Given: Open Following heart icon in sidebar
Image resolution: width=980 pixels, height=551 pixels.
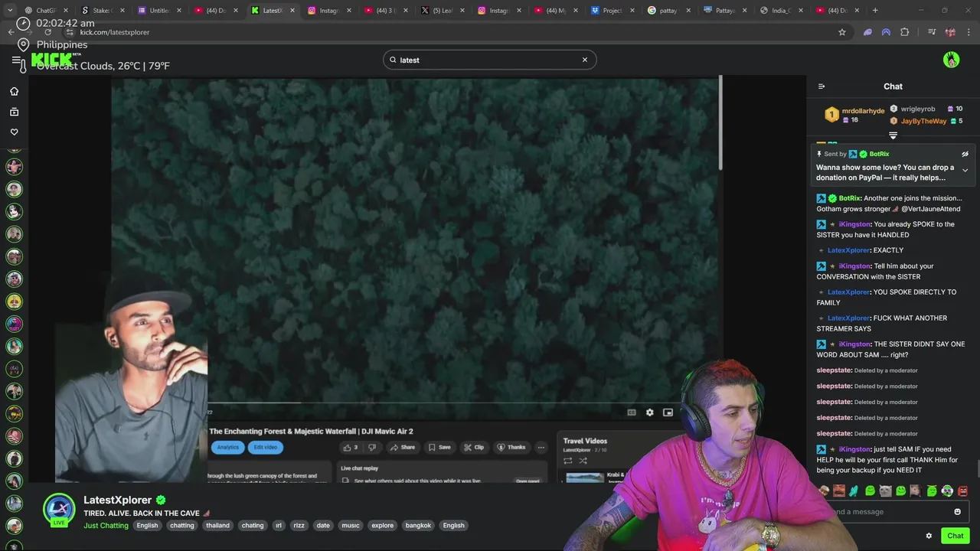Looking at the screenshot, I should [x=14, y=132].
